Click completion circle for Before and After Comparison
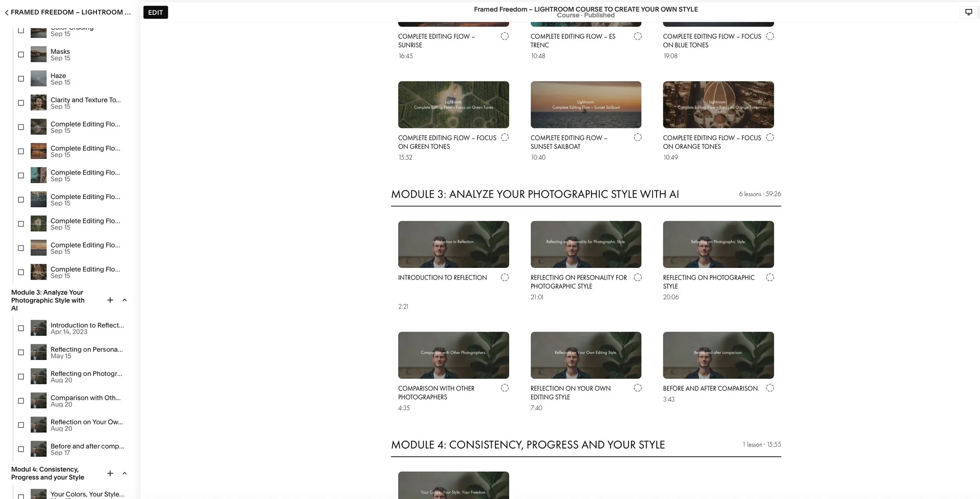Viewport: 980px width, 499px height. [769, 388]
